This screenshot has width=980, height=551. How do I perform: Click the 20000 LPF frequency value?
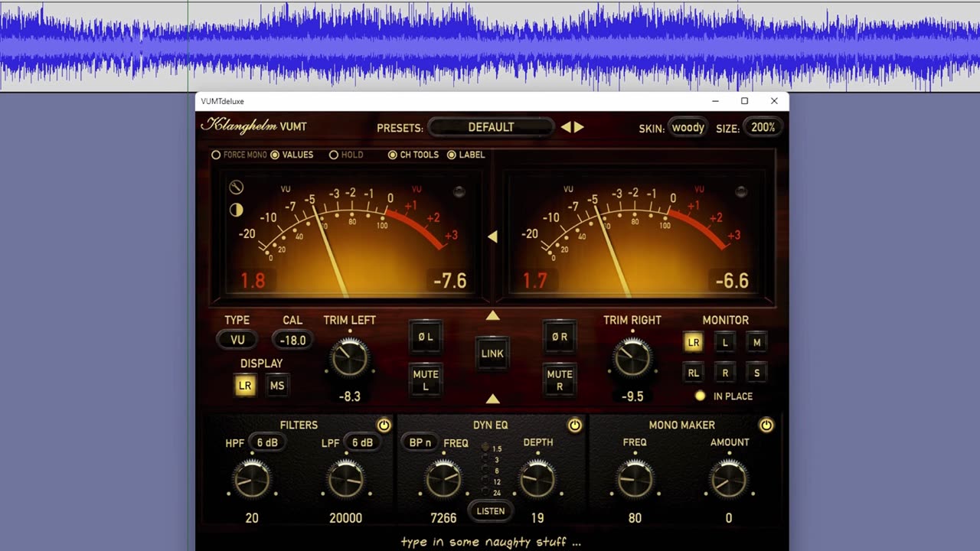[345, 518]
